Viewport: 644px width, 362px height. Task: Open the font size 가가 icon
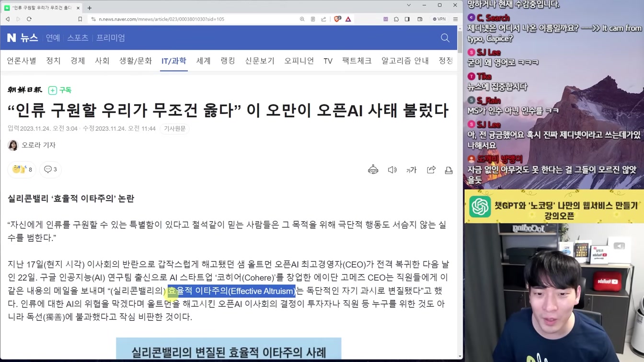tap(412, 170)
